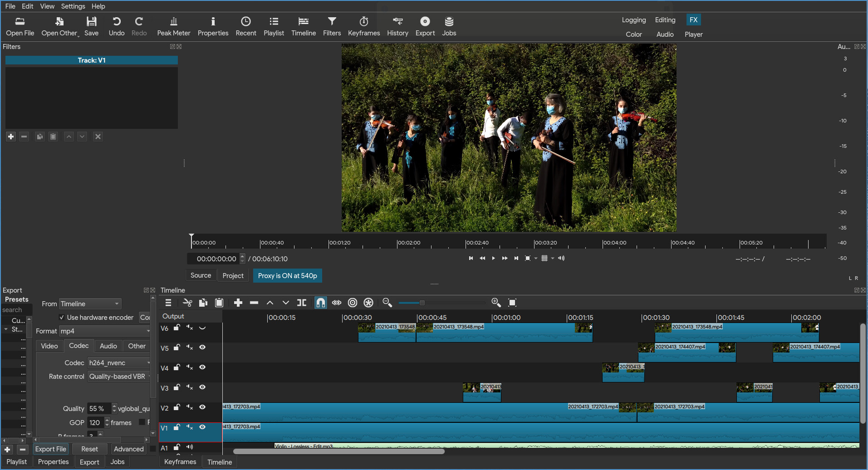Click the Lift up-arrow icon in timeline
868x470 pixels.
pos(270,303)
